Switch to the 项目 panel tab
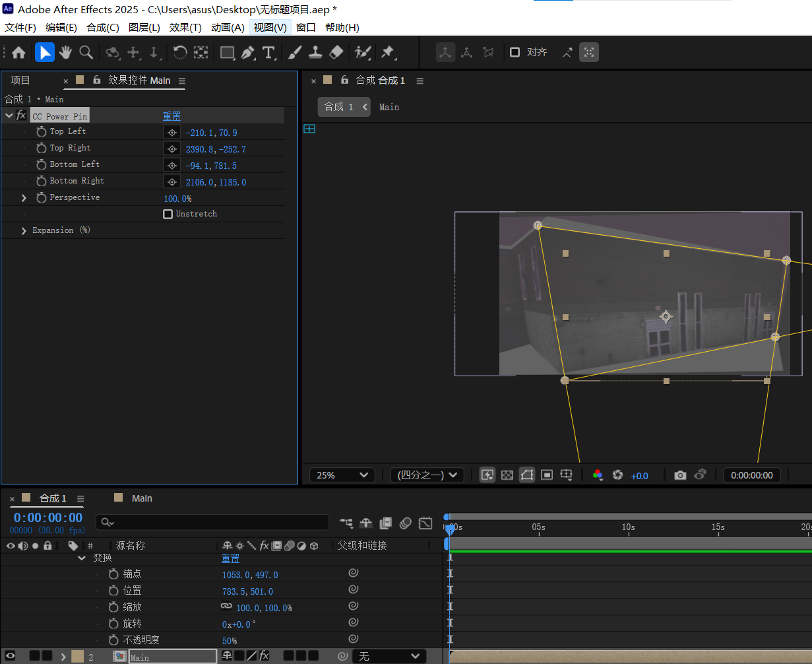 click(20, 81)
